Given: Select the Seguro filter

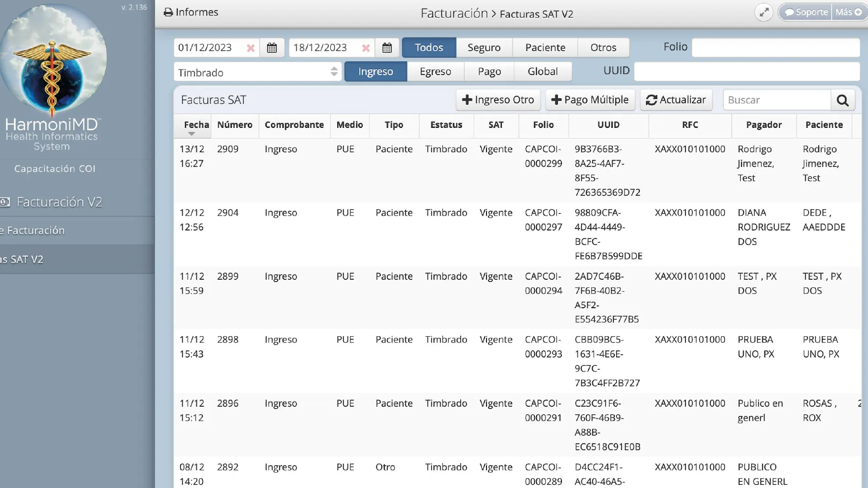Looking at the screenshot, I should [x=484, y=47].
